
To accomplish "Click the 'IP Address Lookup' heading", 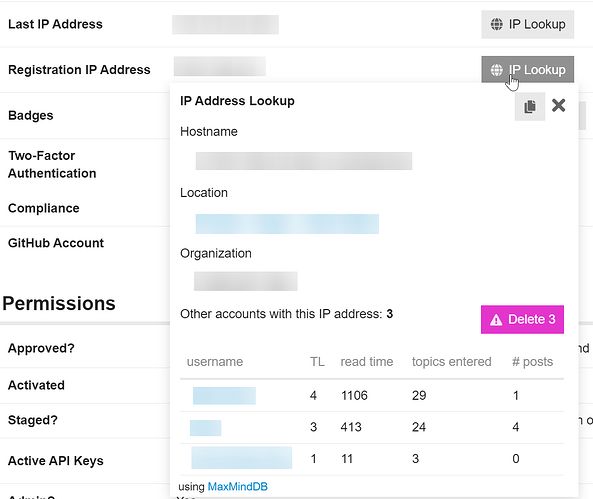I will tap(237, 101).
